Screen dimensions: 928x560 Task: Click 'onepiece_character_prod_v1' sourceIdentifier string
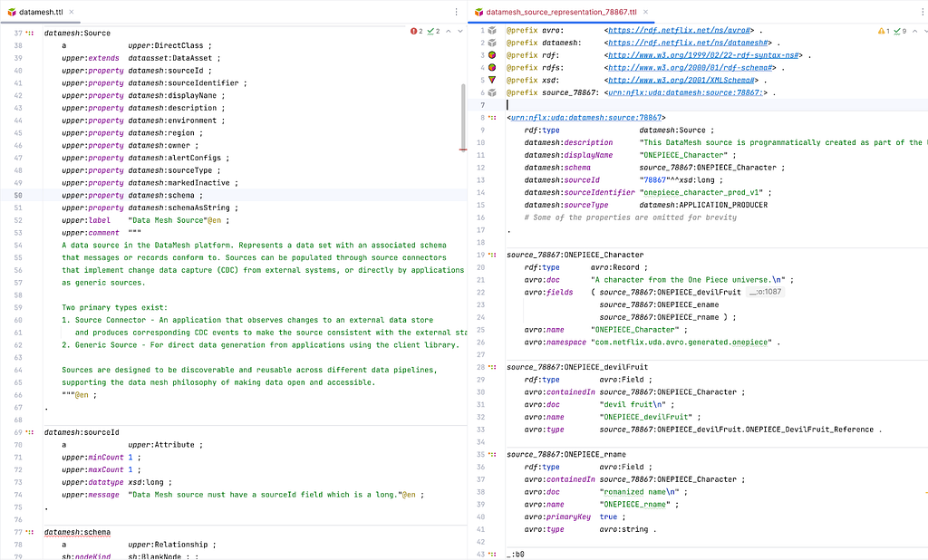click(701, 192)
